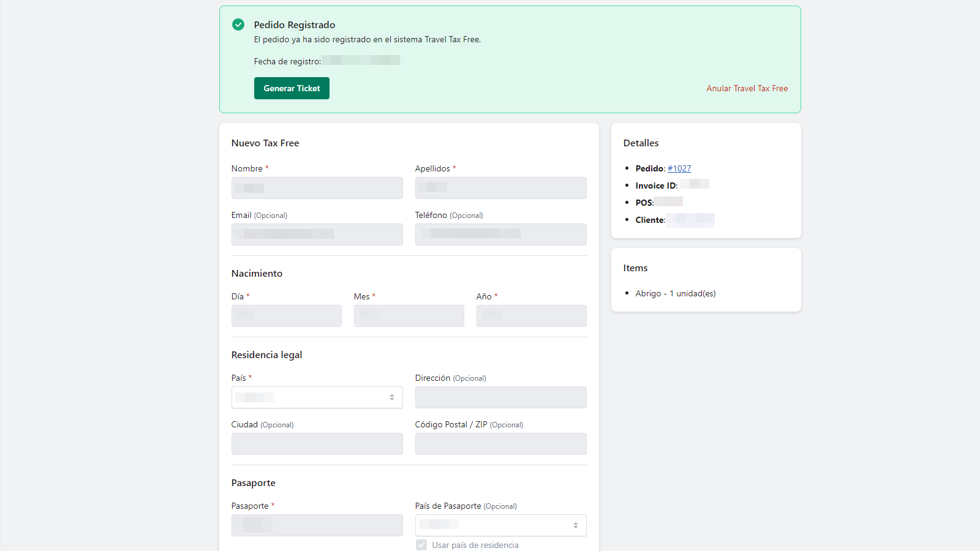This screenshot has height=551, width=980.
Task: Open the País de Pasaporte dropdown
Action: tap(501, 525)
